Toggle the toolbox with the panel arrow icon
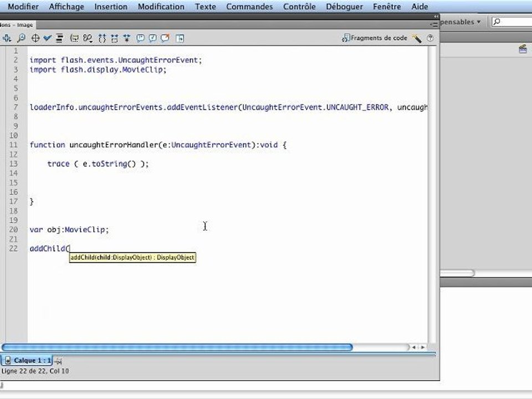 [180, 38]
